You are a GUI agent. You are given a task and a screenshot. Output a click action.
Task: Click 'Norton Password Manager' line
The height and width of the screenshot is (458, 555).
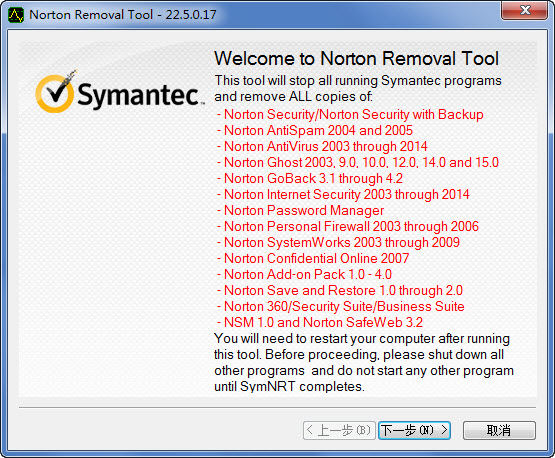click(300, 210)
